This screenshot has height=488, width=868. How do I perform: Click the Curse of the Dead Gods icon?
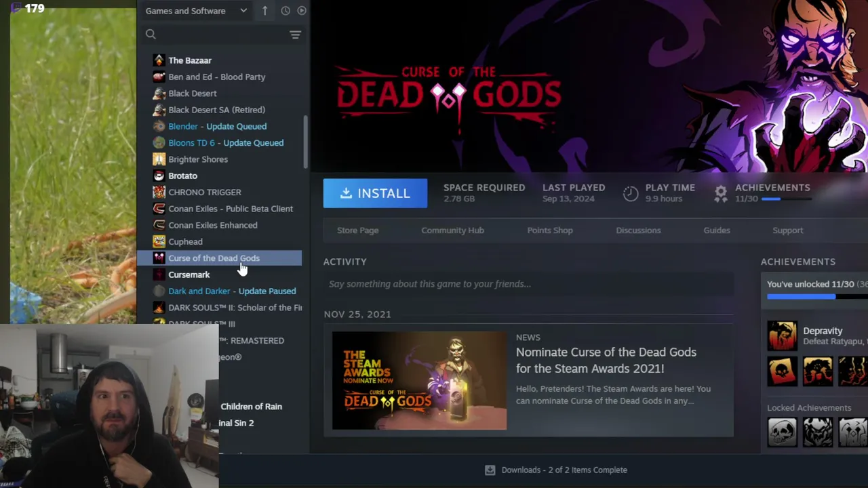click(x=159, y=258)
